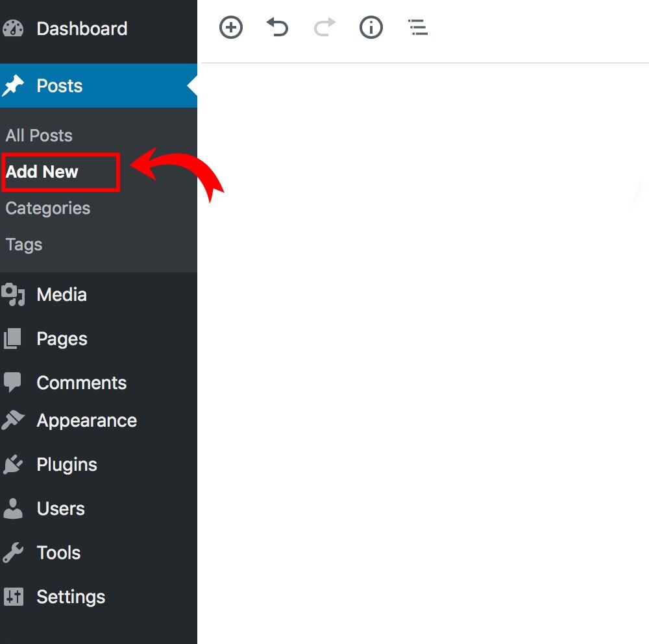Click the Add block plus icon
This screenshot has width=649, height=644.
click(230, 28)
